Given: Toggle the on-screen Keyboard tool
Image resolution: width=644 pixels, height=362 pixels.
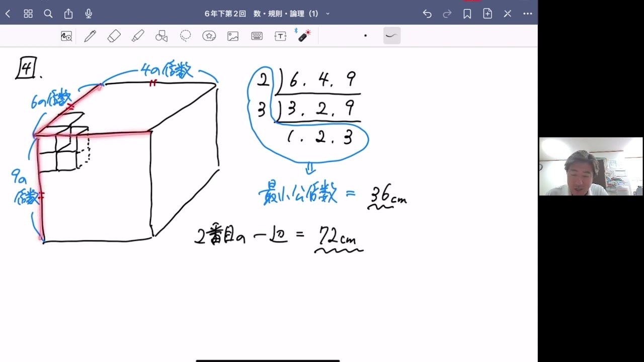Looking at the screenshot, I should coord(257,36).
